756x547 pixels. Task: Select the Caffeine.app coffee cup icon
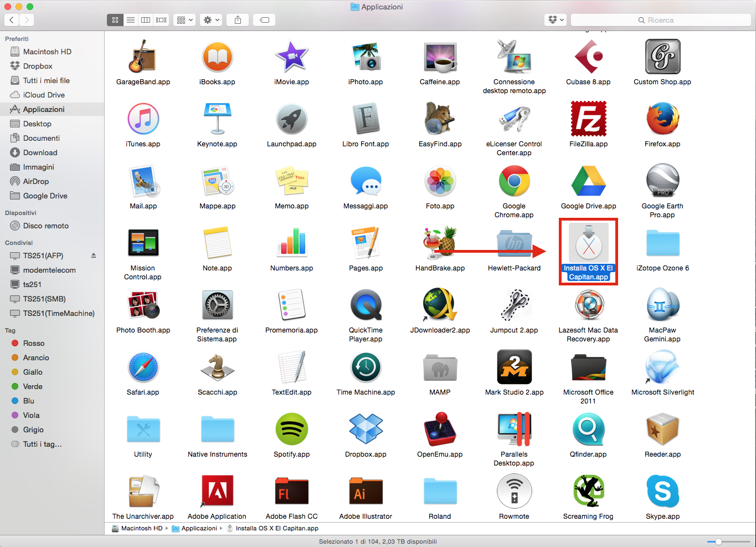click(x=440, y=57)
